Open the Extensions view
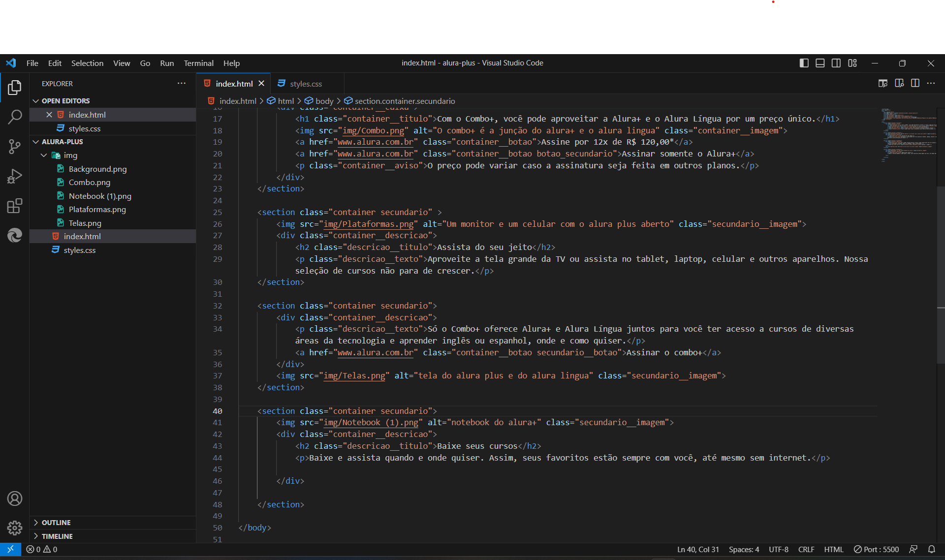 15,206
